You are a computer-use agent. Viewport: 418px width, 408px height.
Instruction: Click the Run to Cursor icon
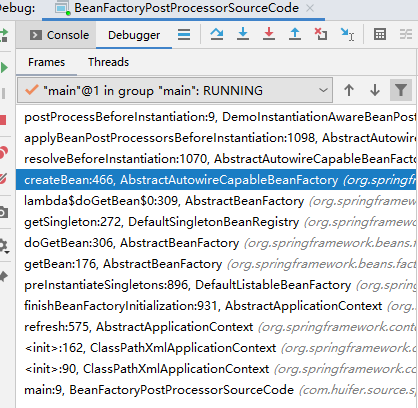coord(347,34)
